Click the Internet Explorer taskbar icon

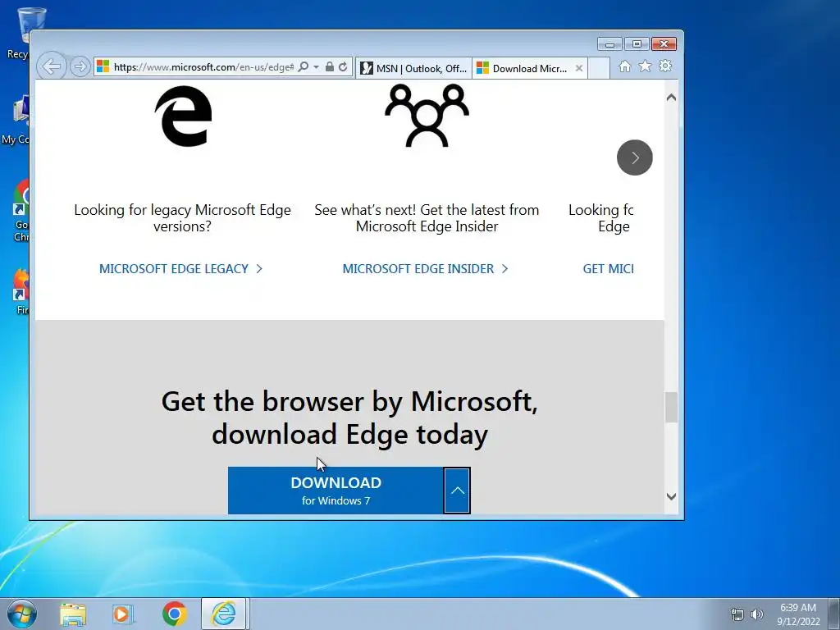click(x=223, y=614)
